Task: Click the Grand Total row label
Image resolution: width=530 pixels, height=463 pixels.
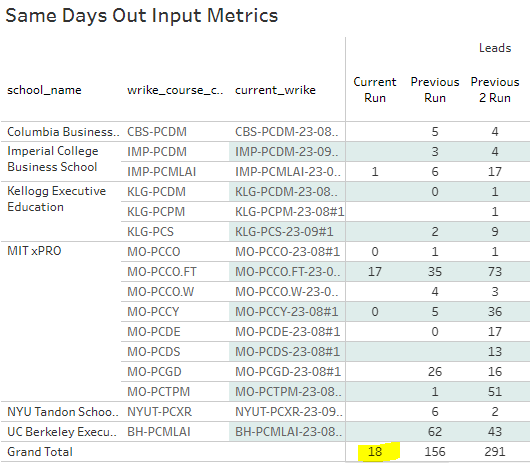Action: [x=40, y=452]
